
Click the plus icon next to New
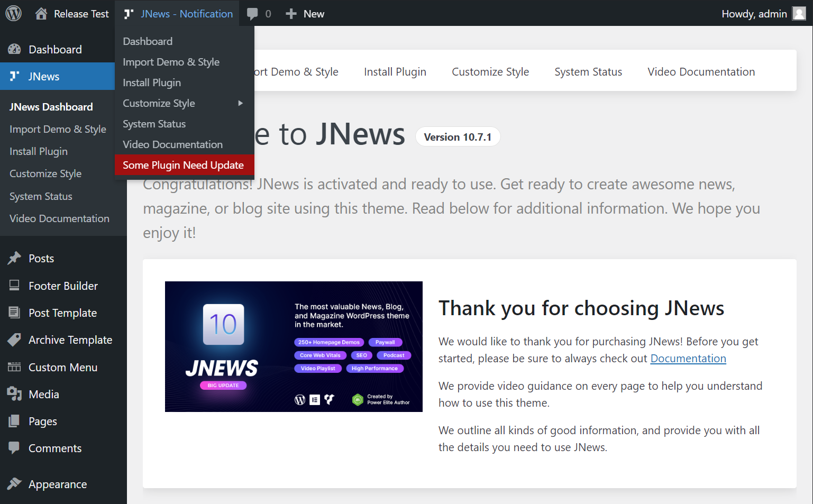[291, 14]
